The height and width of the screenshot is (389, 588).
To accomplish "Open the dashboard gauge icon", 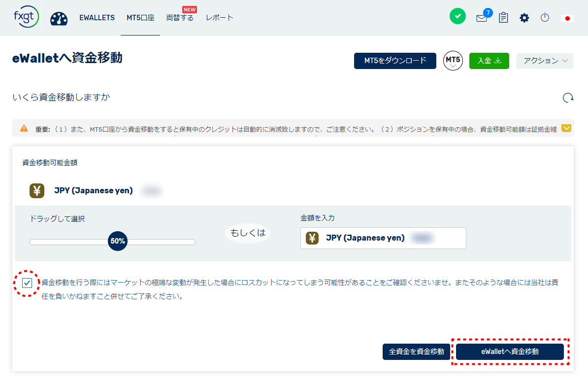I will (x=59, y=19).
